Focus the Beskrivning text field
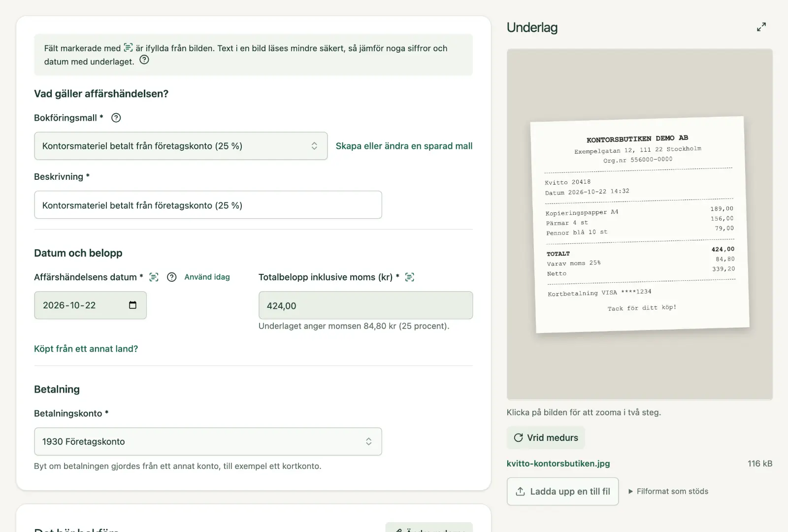Screen dimensions: 788x532 pos(208,205)
